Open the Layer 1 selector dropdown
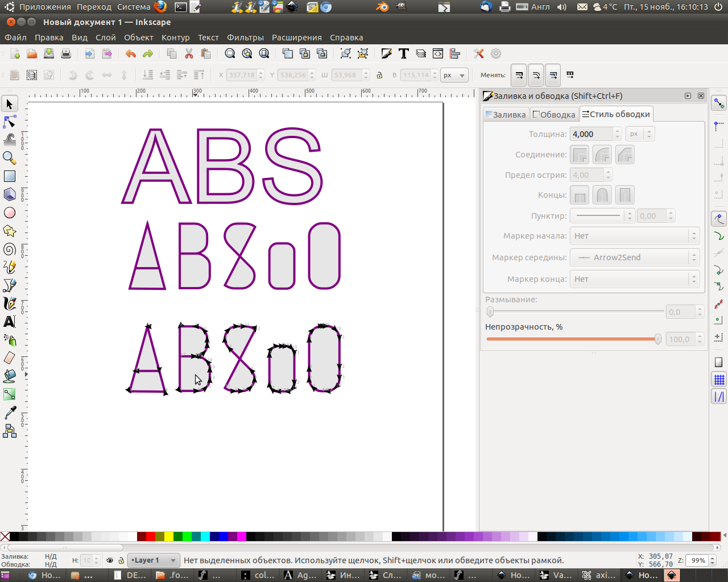728x582 pixels. tap(154, 560)
